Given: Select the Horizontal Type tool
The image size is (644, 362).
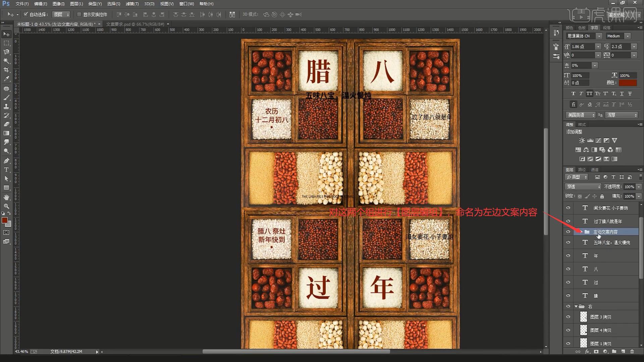Looking at the screenshot, I should click(6, 170).
